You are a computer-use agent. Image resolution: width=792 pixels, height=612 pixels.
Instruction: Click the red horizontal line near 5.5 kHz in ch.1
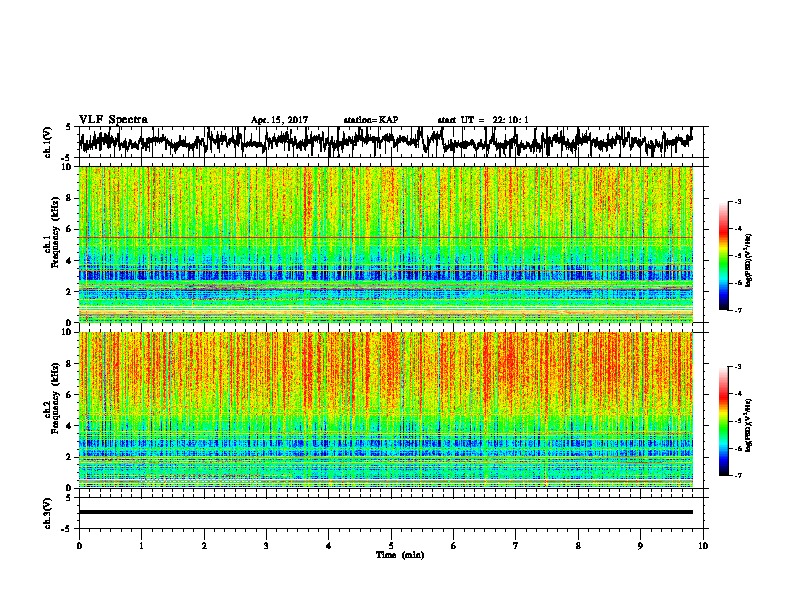(x=386, y=237)
